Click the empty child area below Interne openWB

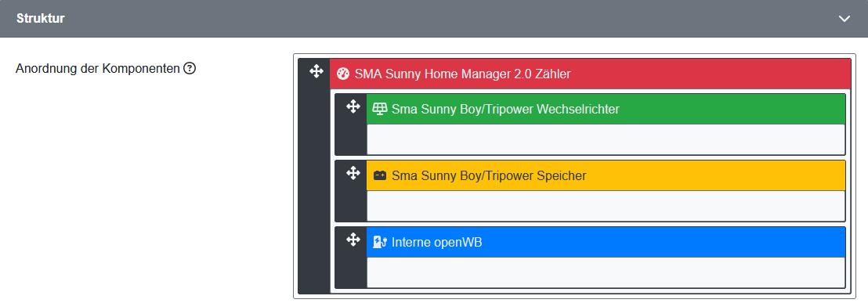pos(606,272)
